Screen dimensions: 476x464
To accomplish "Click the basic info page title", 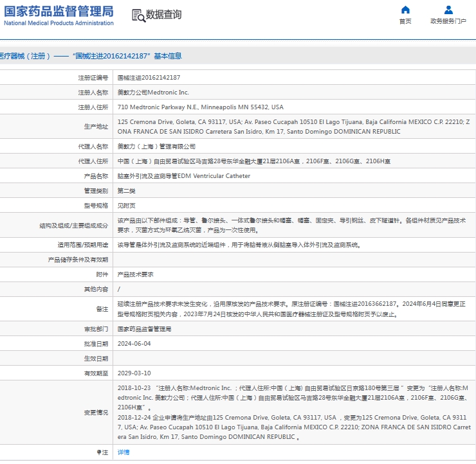I will [x=91, y=56].
